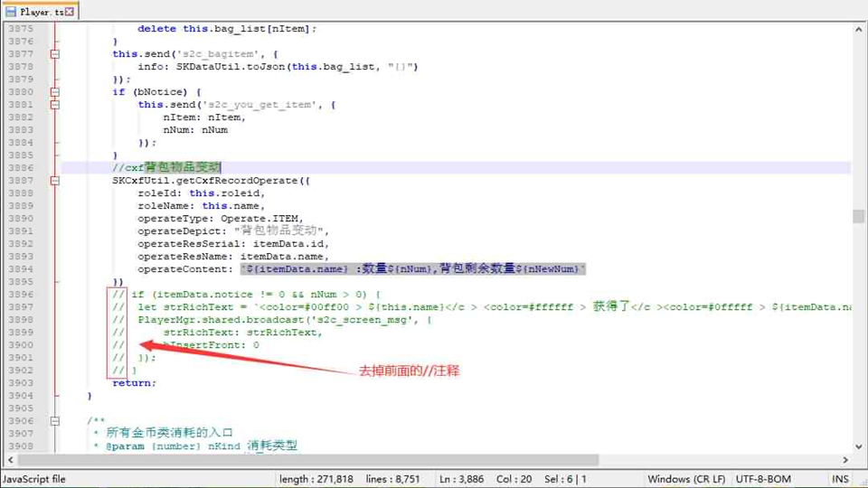The image size is (868, 488).
Task: Click the vertical scrollbar down arrow
Action: pos(858,446)
